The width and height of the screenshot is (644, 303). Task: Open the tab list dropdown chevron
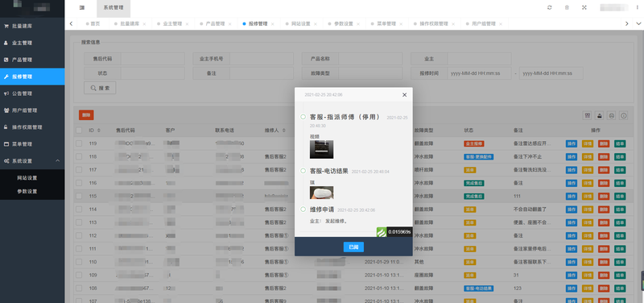[x=638, y=24]
